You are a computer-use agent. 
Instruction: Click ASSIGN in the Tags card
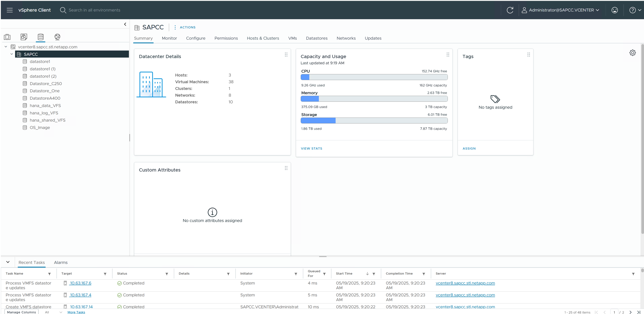[469, 148]
